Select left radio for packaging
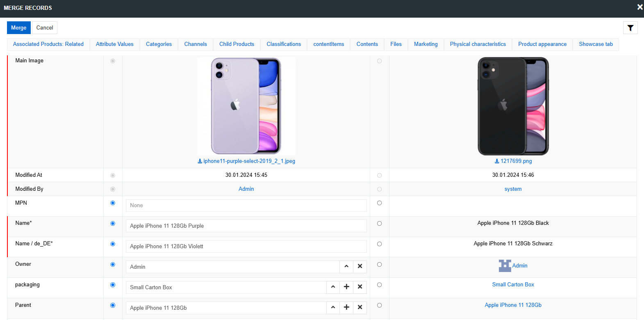This screenshot has height=320, width=644. click(x=113, y=285)
